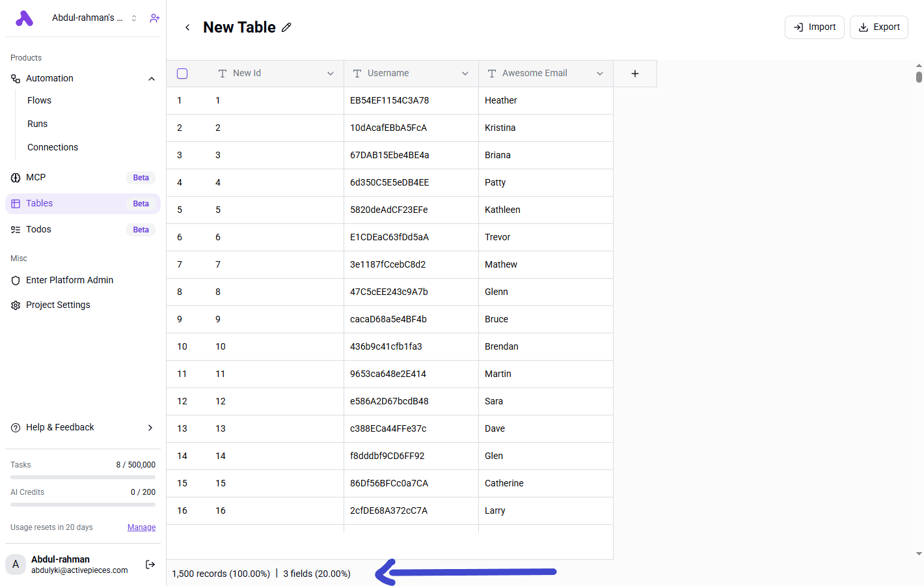This screenshot has height=586, width=924.
Task: Click the cell containing Dave
Action: point(546,428)
